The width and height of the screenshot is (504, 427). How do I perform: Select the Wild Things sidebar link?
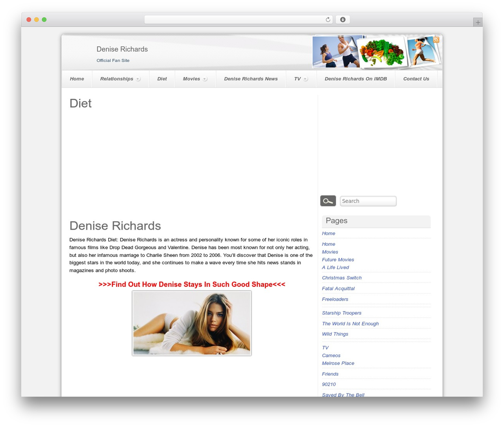click(335, 334)
